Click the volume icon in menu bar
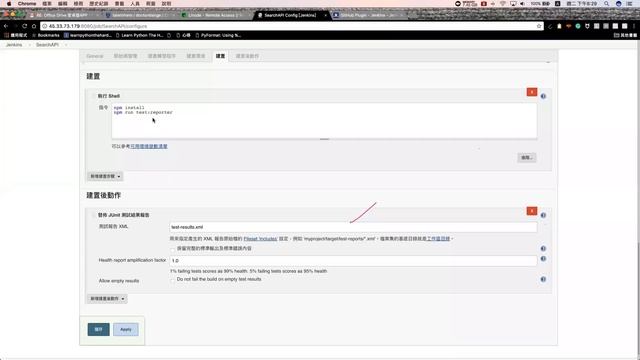This screenshot has width=640, height=360. (522, 3)
